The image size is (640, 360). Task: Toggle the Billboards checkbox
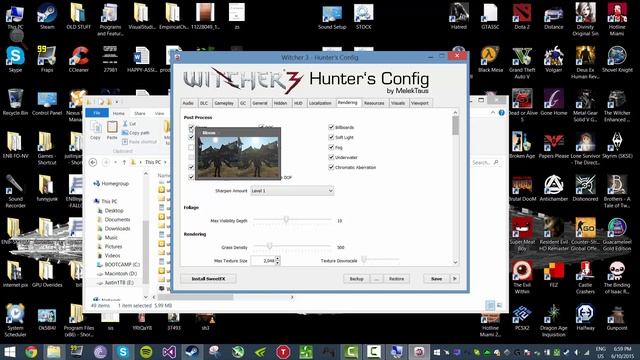click(331, 127)
